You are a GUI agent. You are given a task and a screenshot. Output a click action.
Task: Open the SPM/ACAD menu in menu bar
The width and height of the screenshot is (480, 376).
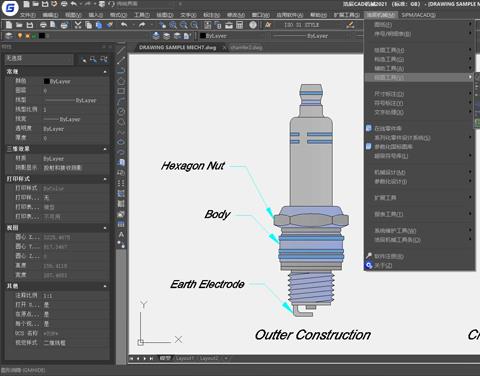(418, 15)
